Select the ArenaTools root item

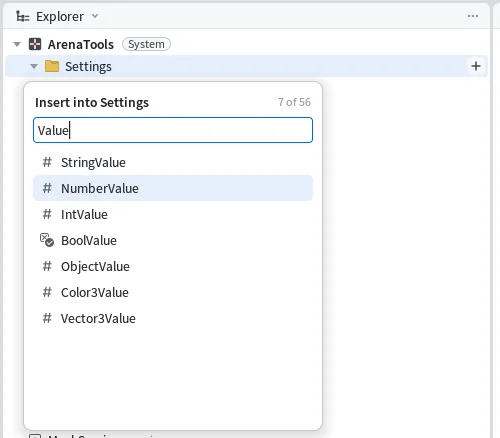(x=80, y=44)
